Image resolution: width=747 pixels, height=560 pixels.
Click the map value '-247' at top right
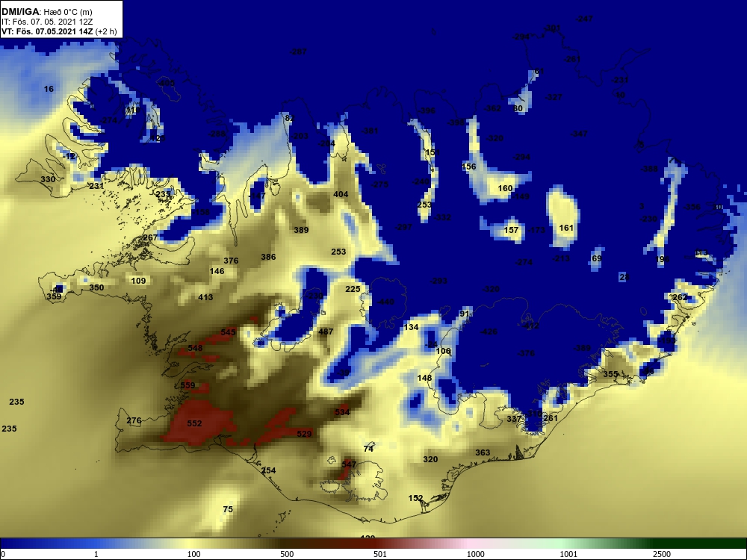click(x=584, y=19)
